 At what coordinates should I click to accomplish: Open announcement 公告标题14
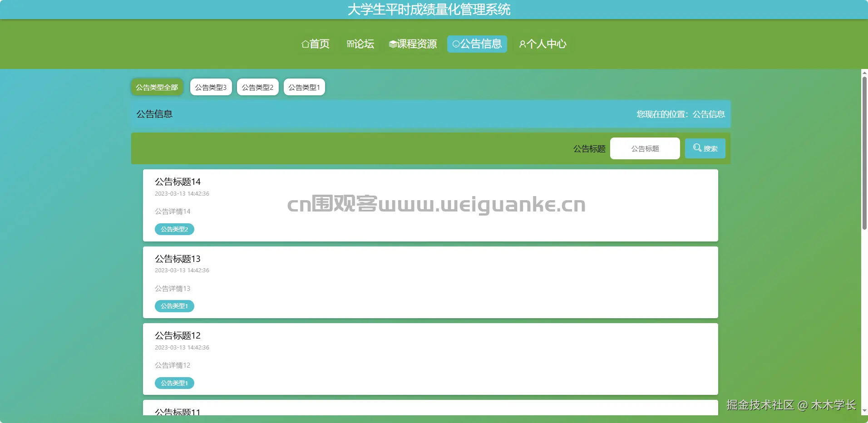(x=177, y=182)
